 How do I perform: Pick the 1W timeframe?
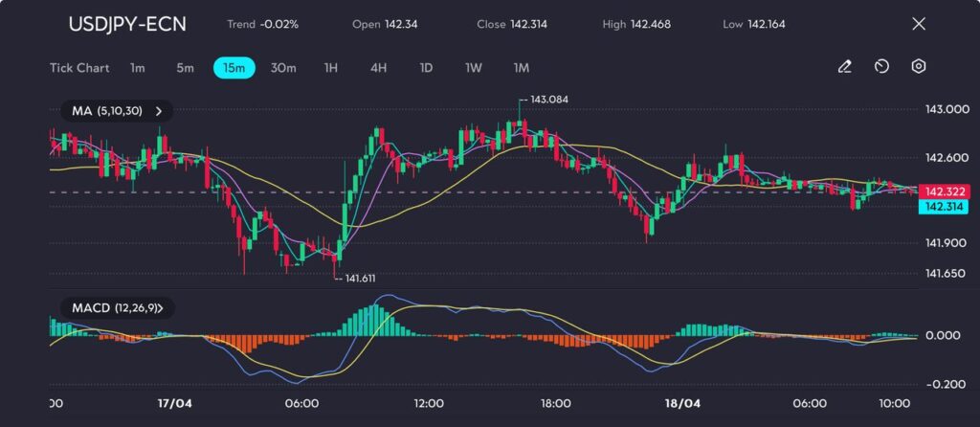point(474,68)
